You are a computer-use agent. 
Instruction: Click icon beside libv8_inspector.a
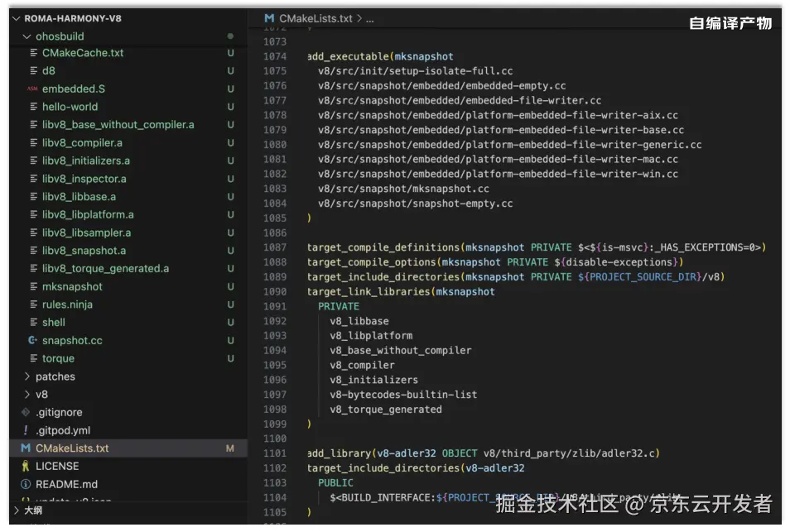pos(34,179)
